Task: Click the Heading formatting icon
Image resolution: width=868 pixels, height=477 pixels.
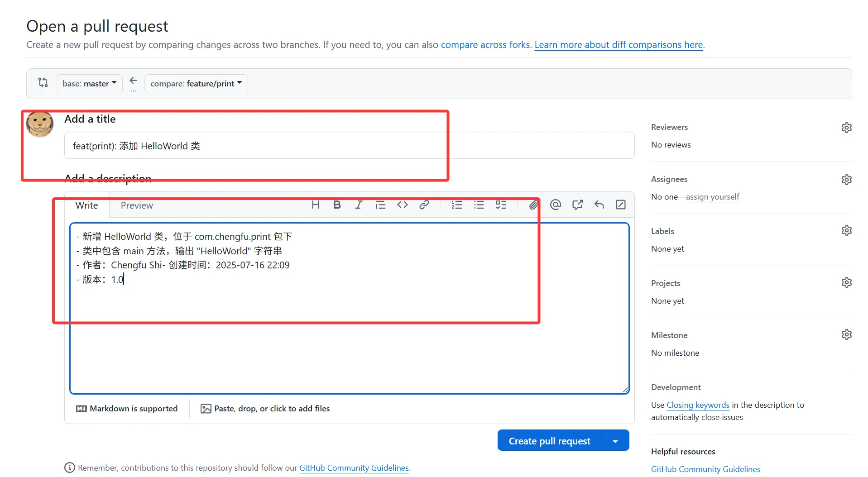Action: pyautogui.click(x=316, y=205)
